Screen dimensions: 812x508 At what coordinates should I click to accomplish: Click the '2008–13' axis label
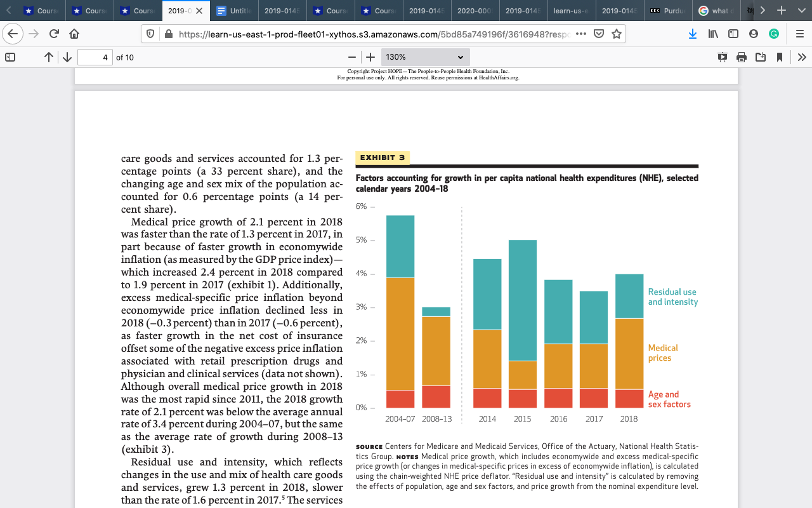(x=436, y=419)
